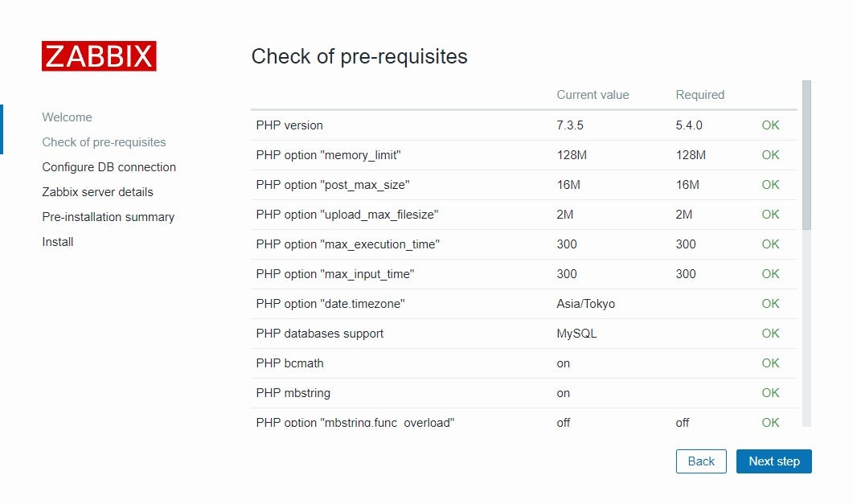The image size is (853, 504).
Task: Click the Zabbix logo
Action: point(99,56)
